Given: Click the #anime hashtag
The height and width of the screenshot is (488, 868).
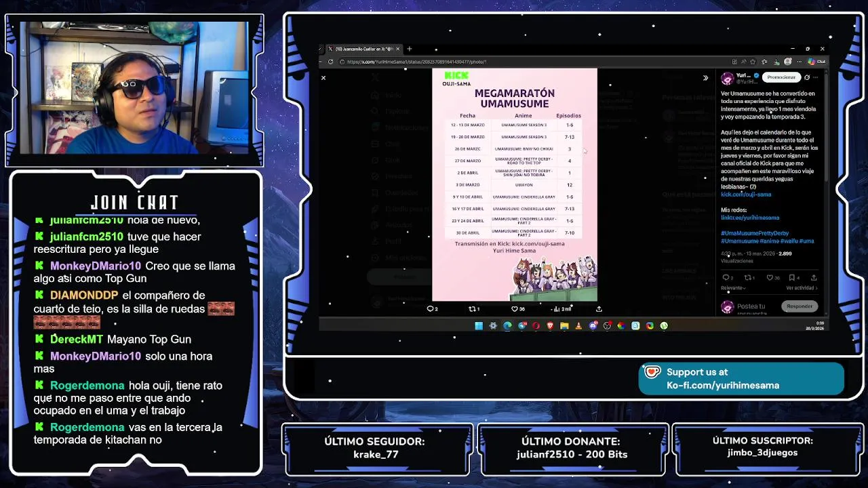Looking at the screenshot, I should click(x=770, y=241).
